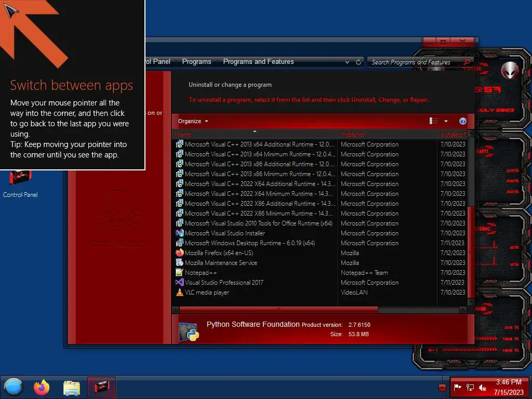Select Microsoft Visual C++ 2013 x86 Minimum Runtime
The height and width of the screenshot is (399, 532).
(260, 174)
